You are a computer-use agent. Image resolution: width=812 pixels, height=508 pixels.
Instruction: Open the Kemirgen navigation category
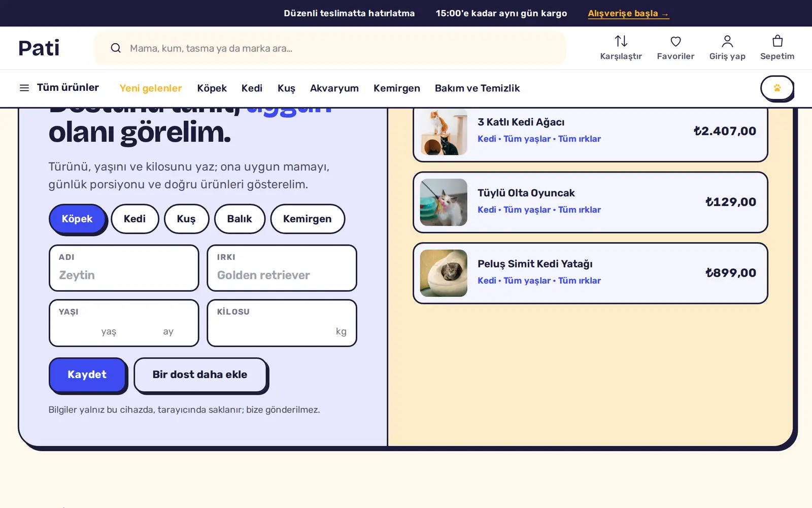tap(397, 88)
